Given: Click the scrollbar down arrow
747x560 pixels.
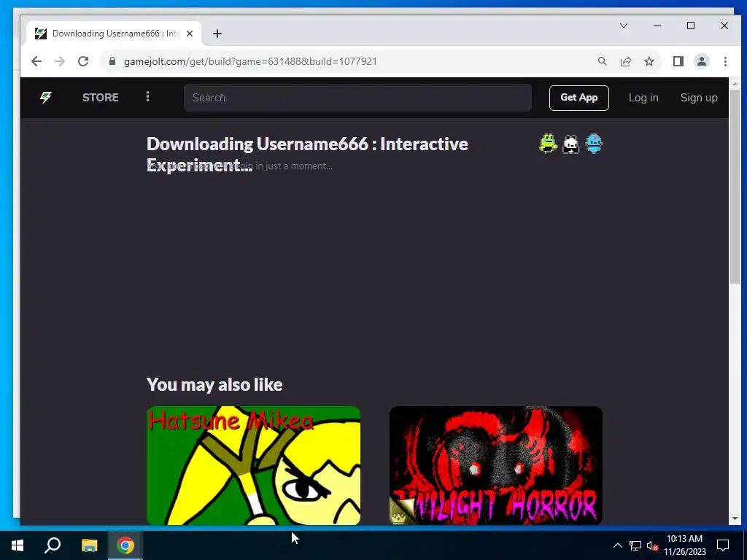Looking at the screenshot, I should (734, 518).
